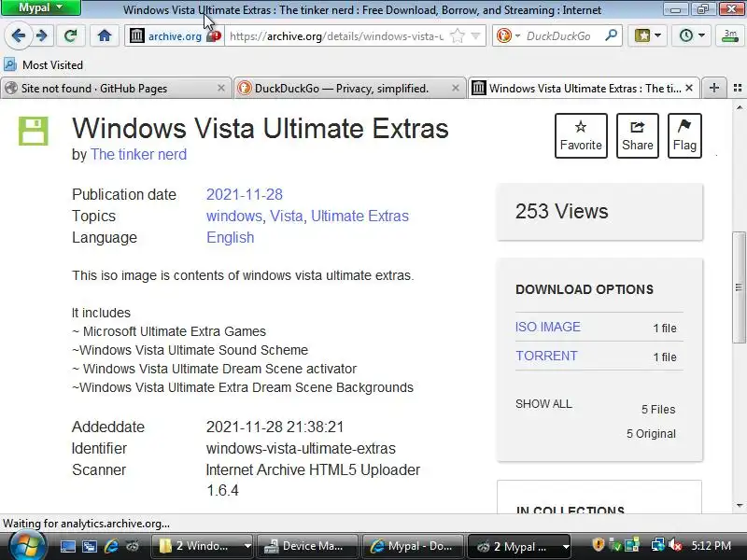Click the red security warning icon in address bar
The height and width of the screenshot is (560, 747).
(214, 35)
